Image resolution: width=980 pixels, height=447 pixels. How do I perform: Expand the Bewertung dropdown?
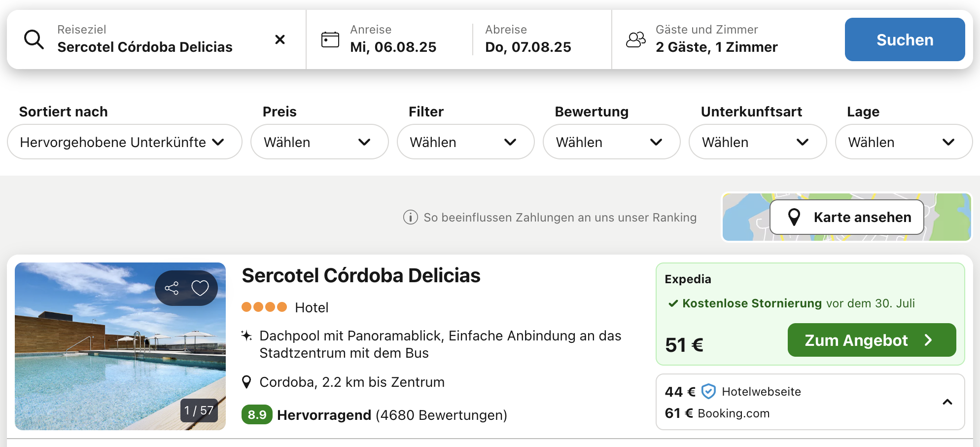click(612, 142)
